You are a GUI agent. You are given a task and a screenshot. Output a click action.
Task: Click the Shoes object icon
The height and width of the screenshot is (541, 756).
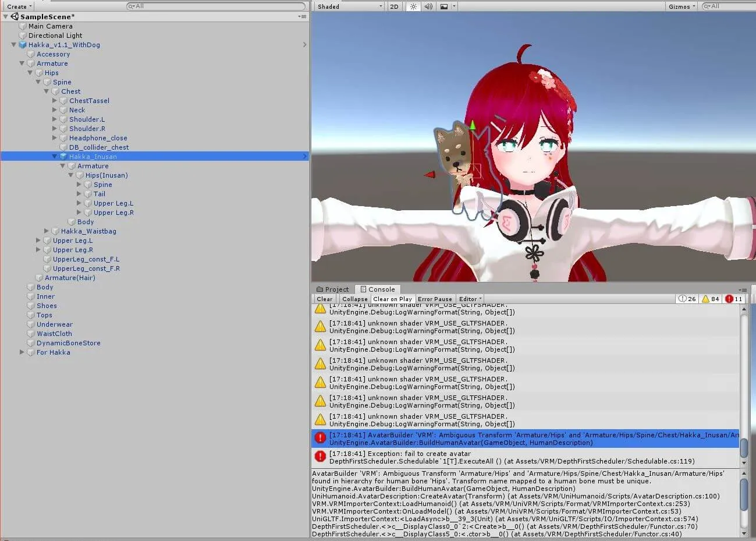pyautogui.click(x=31, y=306)
